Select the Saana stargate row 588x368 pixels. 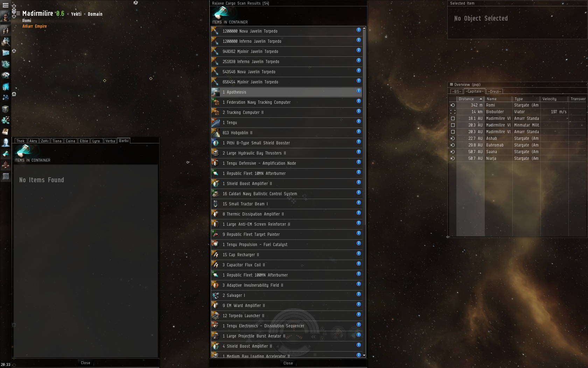coord(518,152)
